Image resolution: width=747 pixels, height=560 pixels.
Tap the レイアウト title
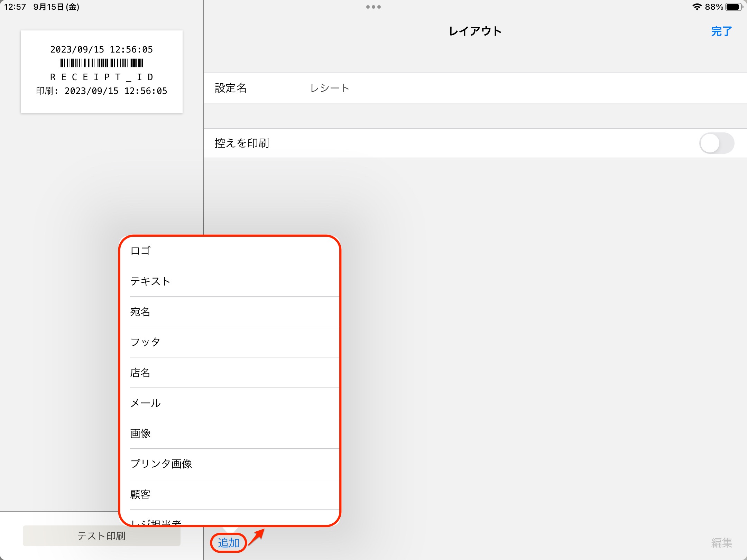475,31
